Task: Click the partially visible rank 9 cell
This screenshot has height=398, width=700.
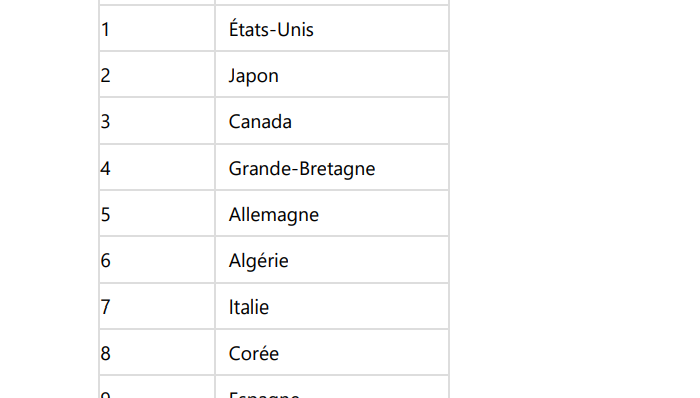Action: (x=157, y=387)
